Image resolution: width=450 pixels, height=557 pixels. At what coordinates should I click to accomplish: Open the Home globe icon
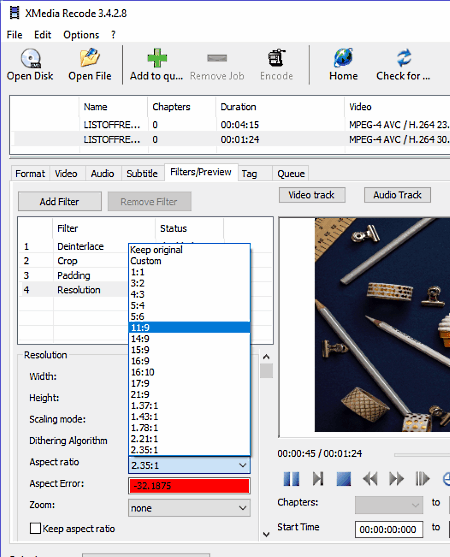pyautogui.click(x=343, y=58)
